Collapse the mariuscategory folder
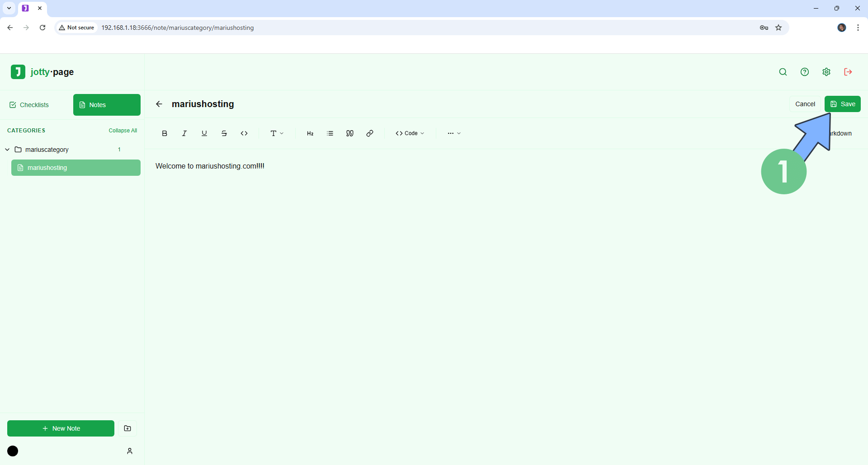This screenshot has width=868, height=465. 7,150
